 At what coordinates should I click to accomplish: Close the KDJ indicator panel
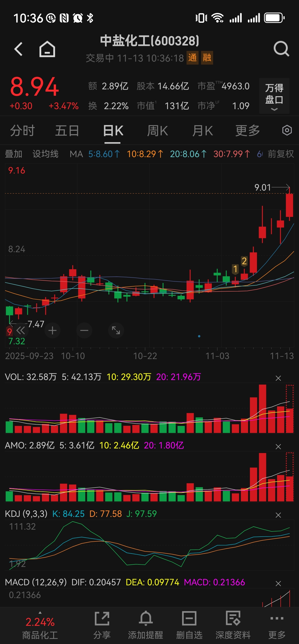[x=278, y=515]
